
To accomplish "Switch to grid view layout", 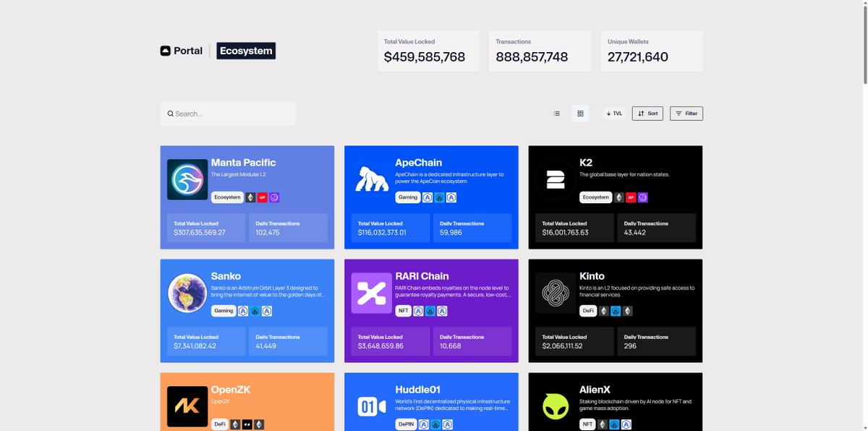I will pyautogui.click(x=580, y=114).
